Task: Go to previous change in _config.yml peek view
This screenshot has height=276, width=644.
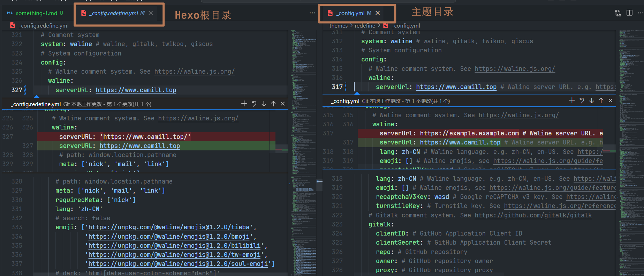Action: pos(601,100)
